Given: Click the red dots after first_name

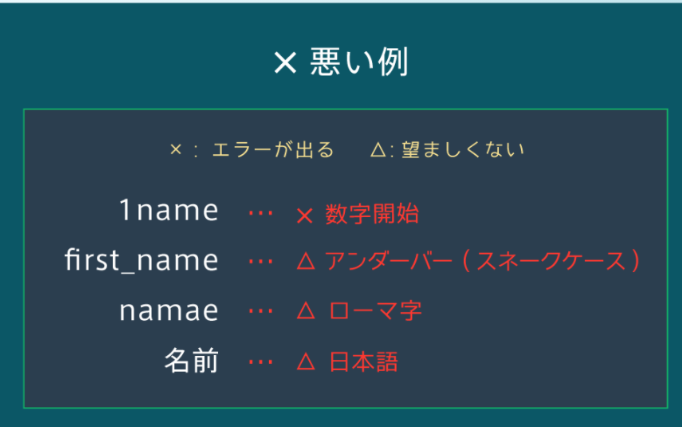Looking at the screenshot, I should click(260, 261).
